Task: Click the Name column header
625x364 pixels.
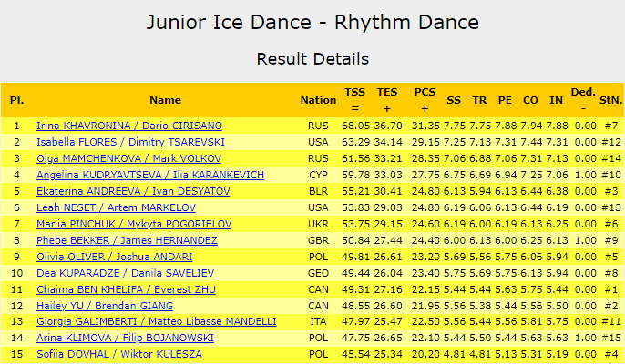Action: click(165, 100)
